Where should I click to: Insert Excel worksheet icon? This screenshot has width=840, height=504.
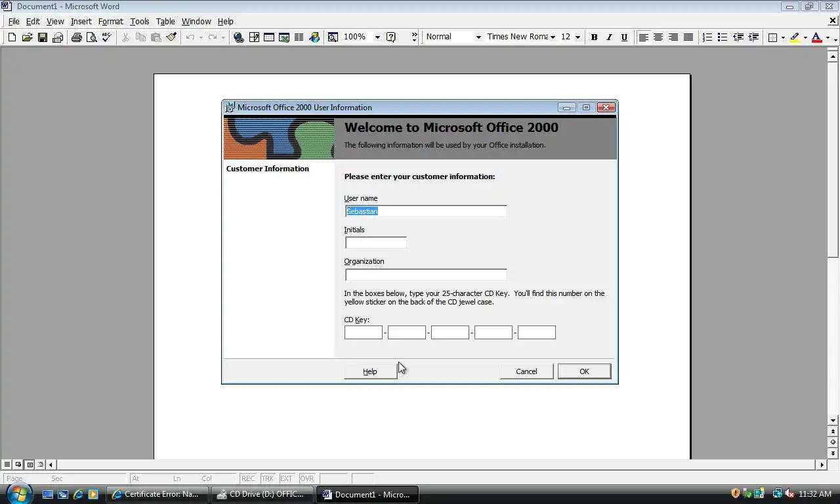[x=284, y=37]
